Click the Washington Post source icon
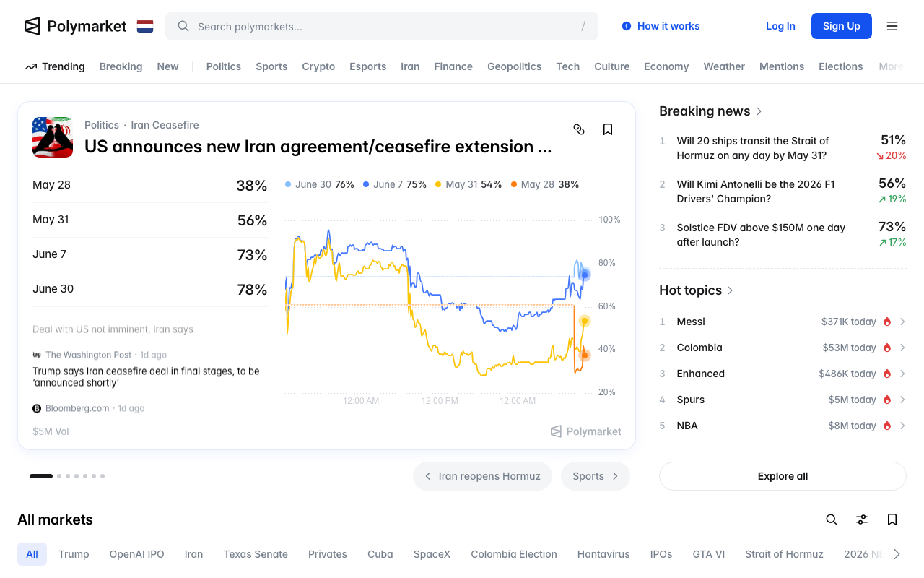 click(37, 355)
